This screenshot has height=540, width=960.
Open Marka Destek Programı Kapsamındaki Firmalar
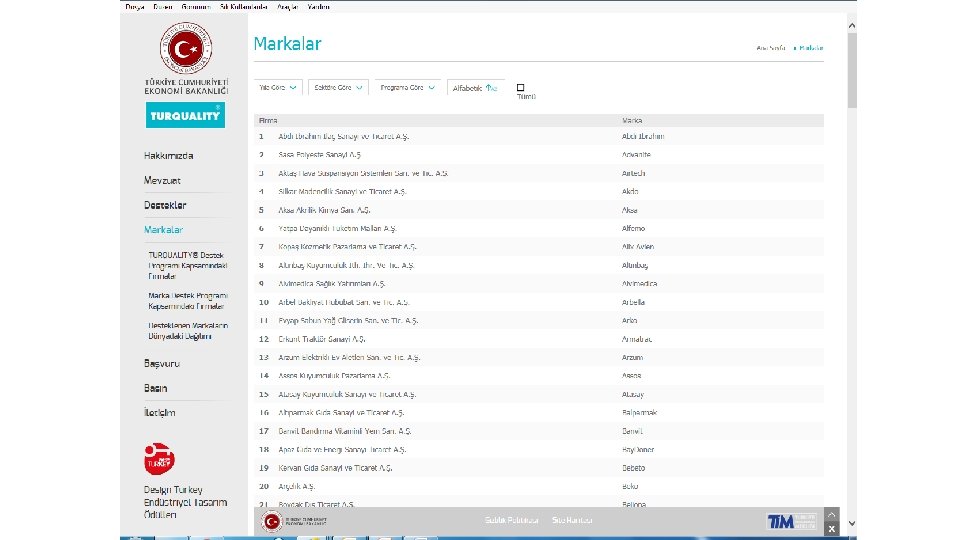click(x=188, y=301)
